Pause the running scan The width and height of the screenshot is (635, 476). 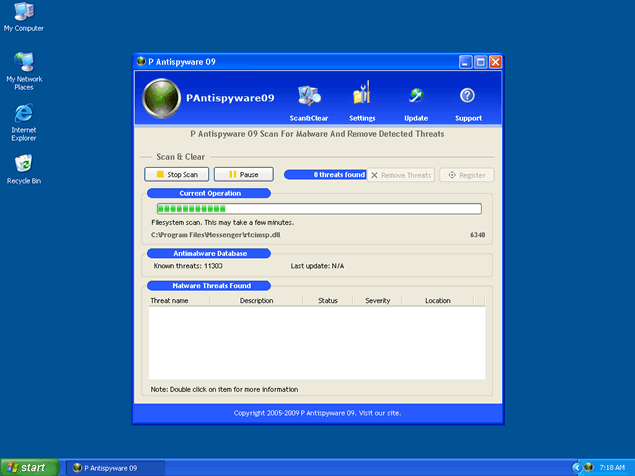coord(243,175)
